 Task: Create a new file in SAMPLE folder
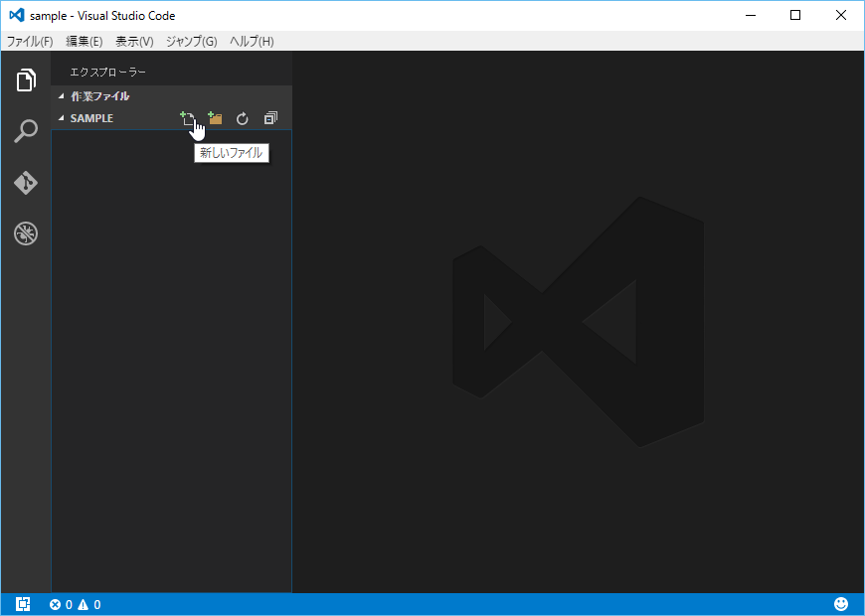(187, 118)
